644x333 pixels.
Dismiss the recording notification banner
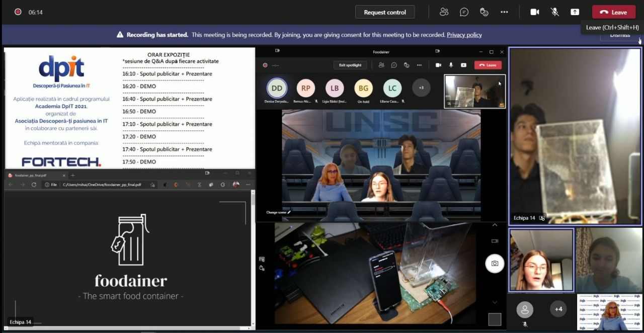tap(619, 36)
